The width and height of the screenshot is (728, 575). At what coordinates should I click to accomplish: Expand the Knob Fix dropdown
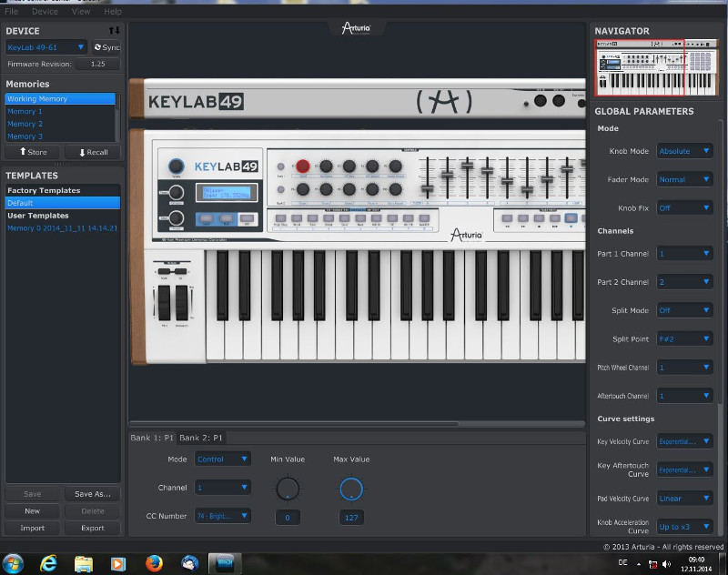point(684,208)
